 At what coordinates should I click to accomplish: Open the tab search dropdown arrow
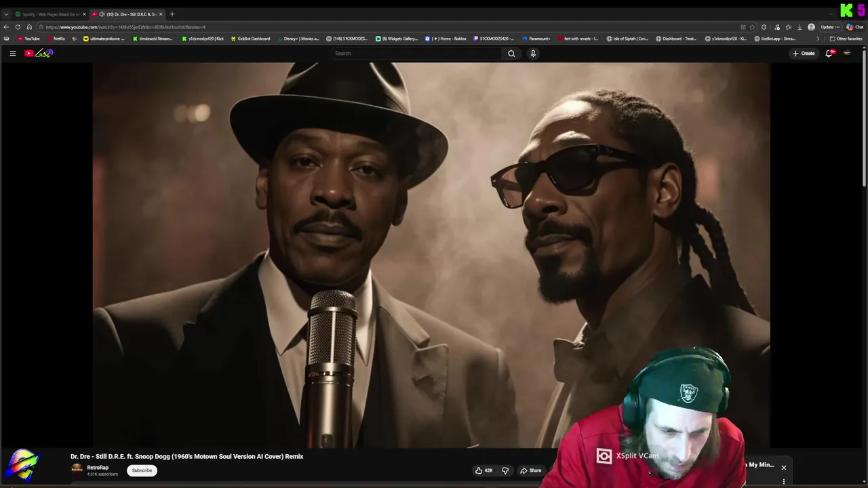(x=6, y=14)
